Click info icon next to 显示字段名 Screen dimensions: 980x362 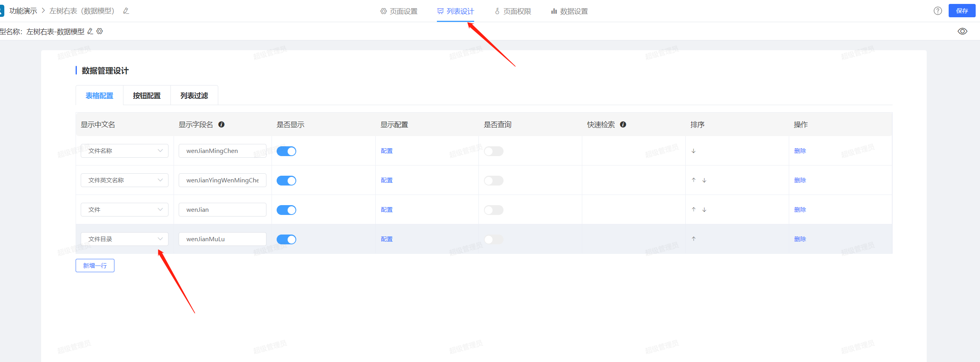click(x=221, y=124)
